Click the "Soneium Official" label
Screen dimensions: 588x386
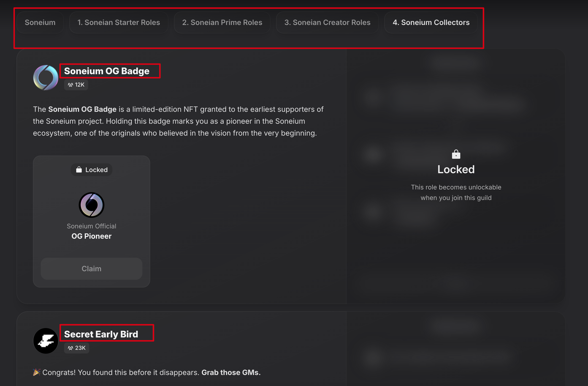[91, 226]
